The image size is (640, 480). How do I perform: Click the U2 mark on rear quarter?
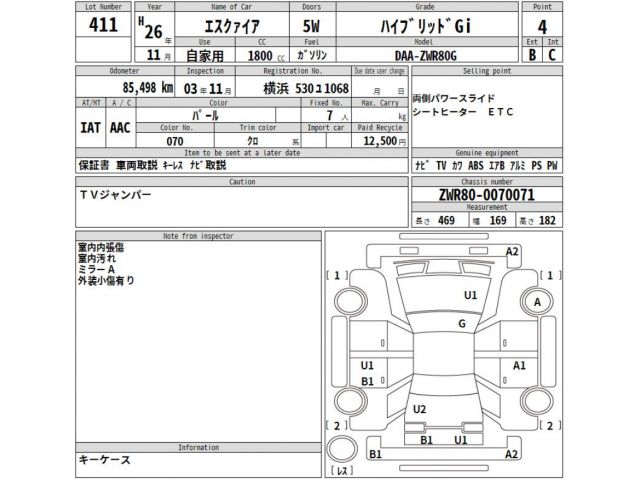click(419, 409)
